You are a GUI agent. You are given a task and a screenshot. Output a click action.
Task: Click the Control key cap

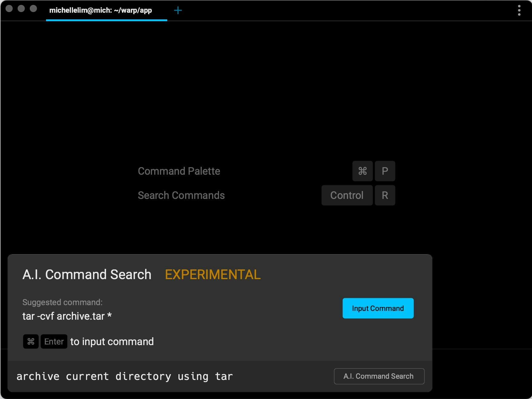(x=347, y=195)
